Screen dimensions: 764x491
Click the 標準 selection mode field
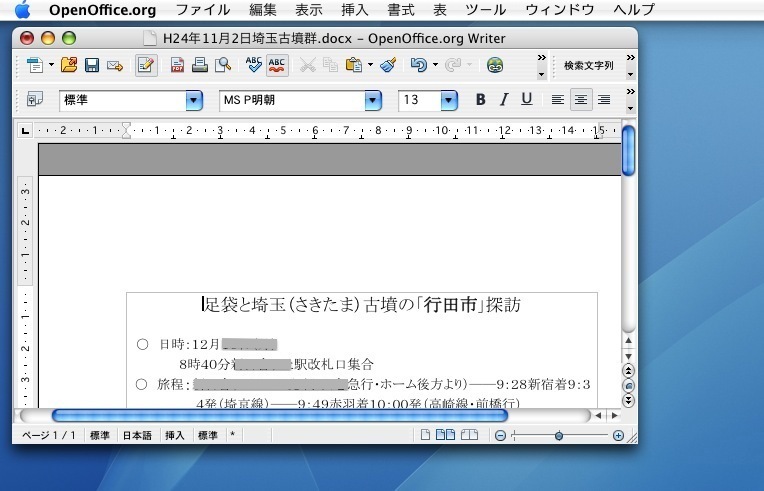(x=208, y=435)
